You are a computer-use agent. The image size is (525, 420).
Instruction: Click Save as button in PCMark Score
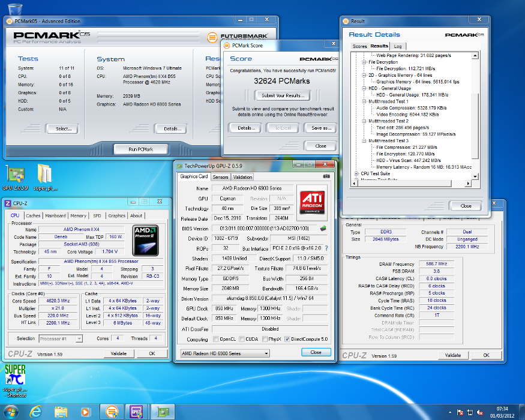tap(321, 128)
